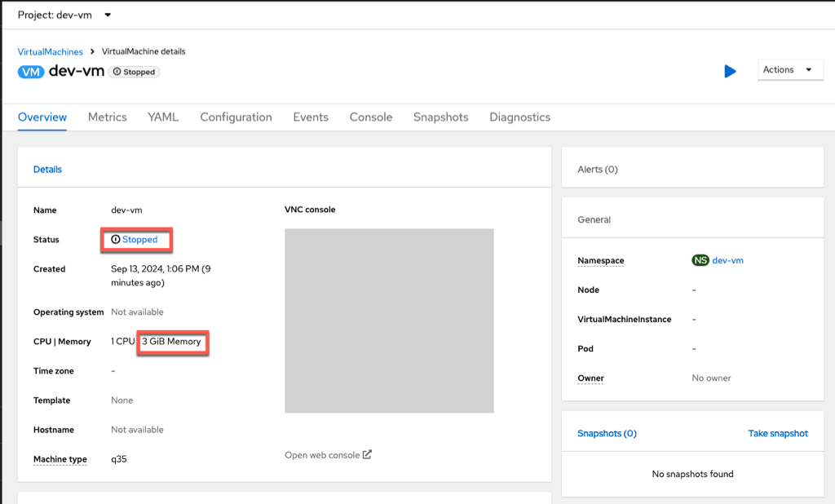Click the Open web console link
This screenshot has width=835, height=504.
321,454
